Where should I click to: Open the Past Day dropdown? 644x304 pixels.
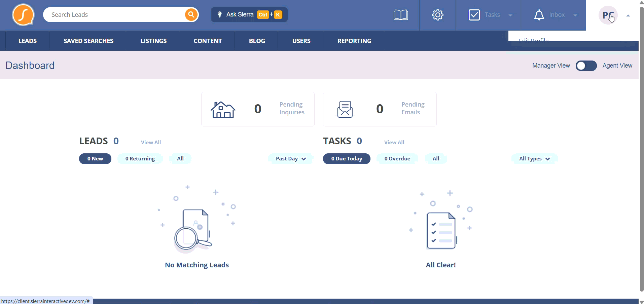(291, 159)
